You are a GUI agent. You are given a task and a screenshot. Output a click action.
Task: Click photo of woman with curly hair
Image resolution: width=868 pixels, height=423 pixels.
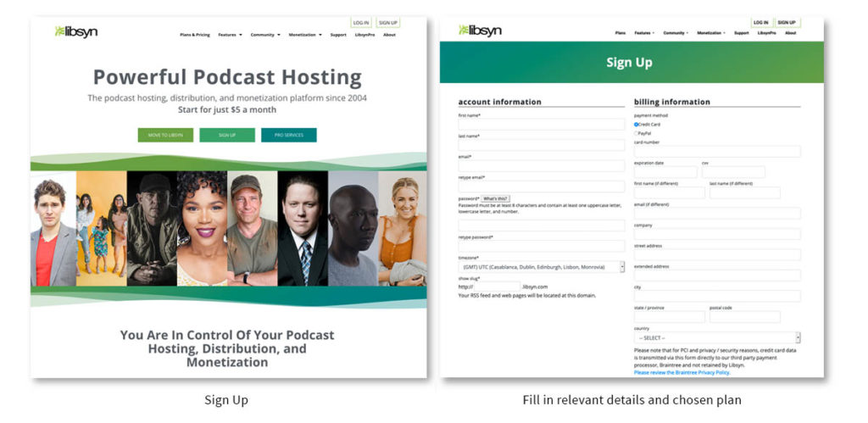[202, 229]
